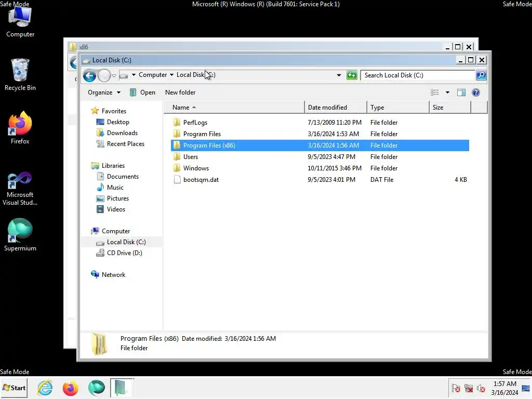
Task: Select the Program Files folder row
Action: pos(320,134)
